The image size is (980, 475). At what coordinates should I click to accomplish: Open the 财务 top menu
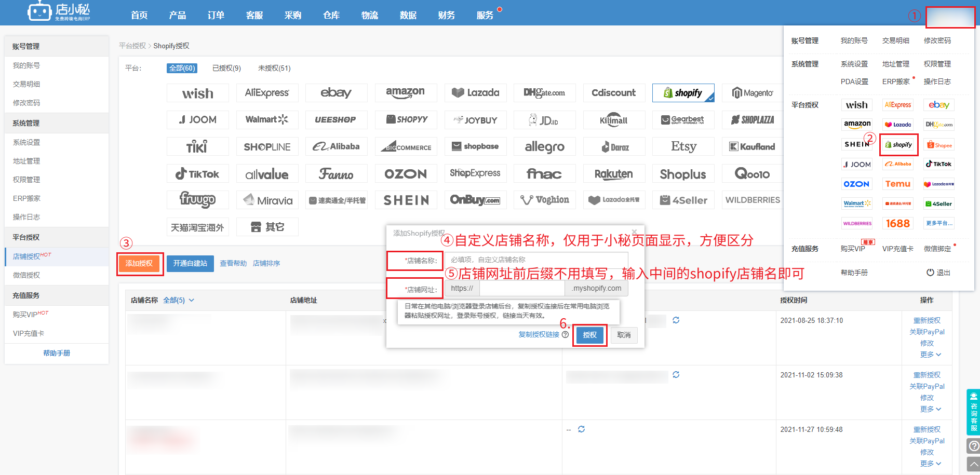[x=447, y=15]
